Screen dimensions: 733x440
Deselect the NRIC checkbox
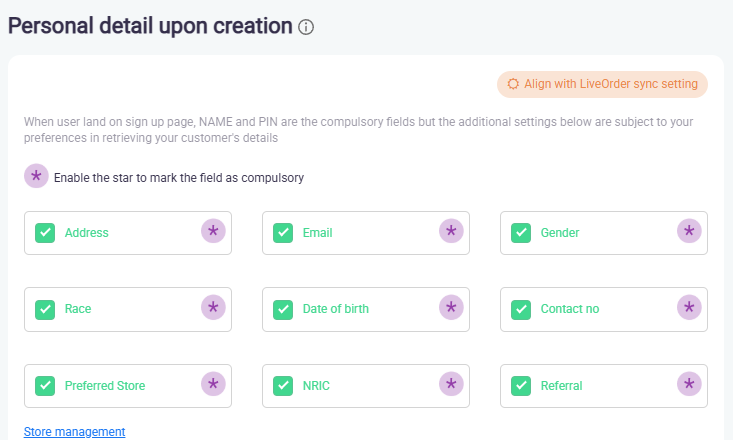(283, 385)
